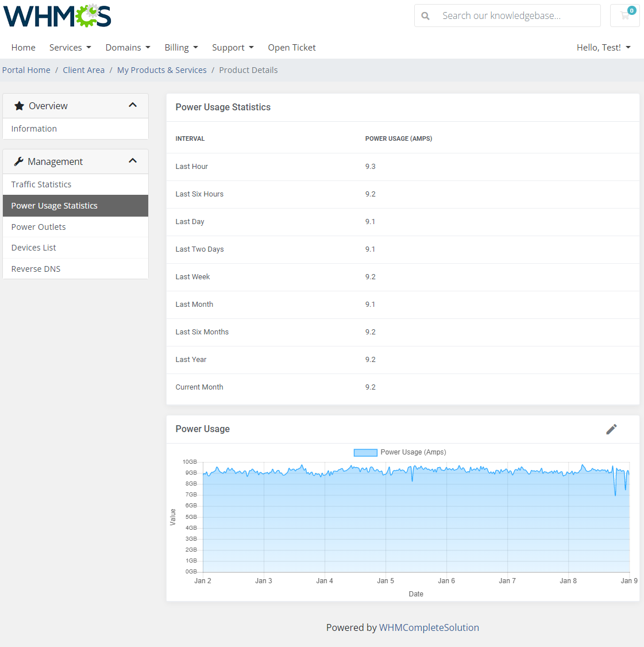Collapse the Overview panel chevron
Viewport: 644px width, 647px height.
pos(133,105)
